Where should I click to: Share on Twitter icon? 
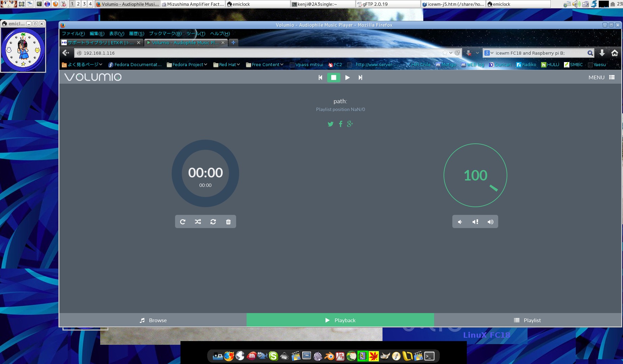tap(331, 124)
